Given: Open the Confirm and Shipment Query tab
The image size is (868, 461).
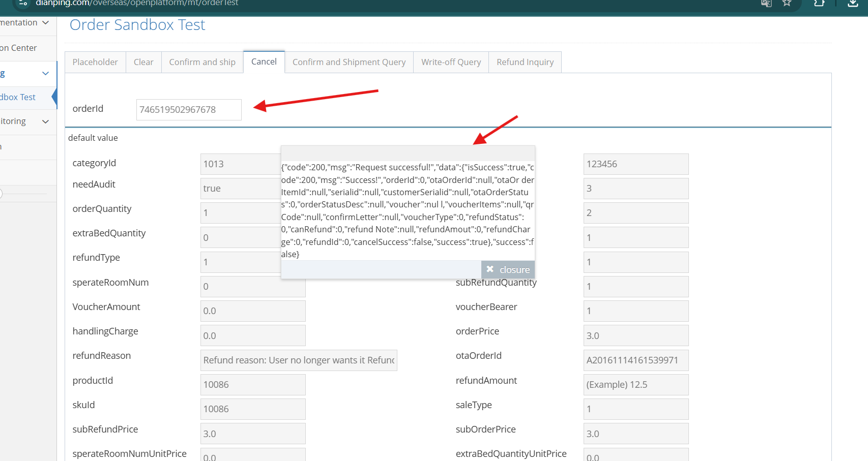Looking at the screenshot, I should point(349,62).
